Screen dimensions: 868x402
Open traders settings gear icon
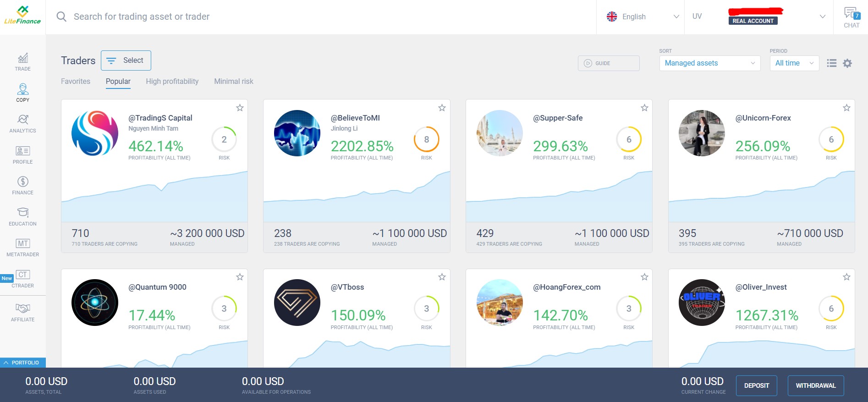click(x=847, y=63)
